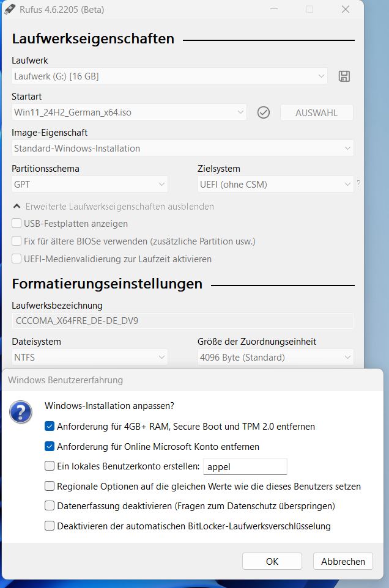
Task: Enable local Benutzerkonto creation checkbox
Action: pyautogui.click(x=50, y=466)
